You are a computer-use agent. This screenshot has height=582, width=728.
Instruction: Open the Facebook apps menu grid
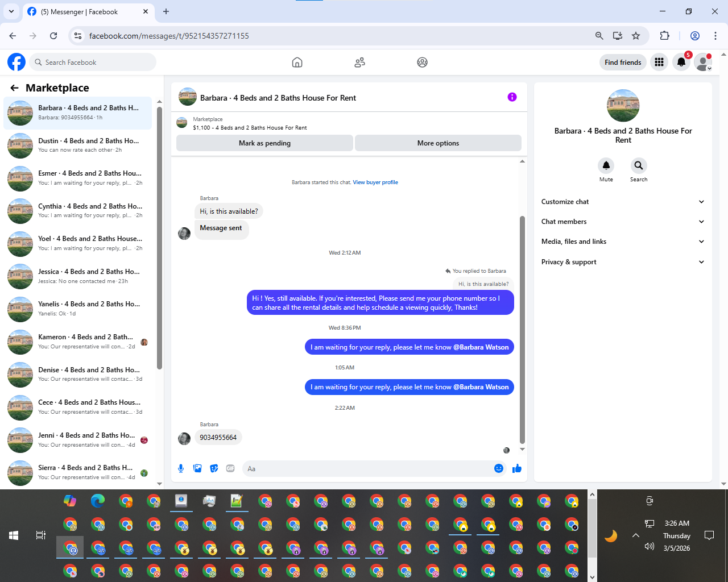[x=659, y=63]
